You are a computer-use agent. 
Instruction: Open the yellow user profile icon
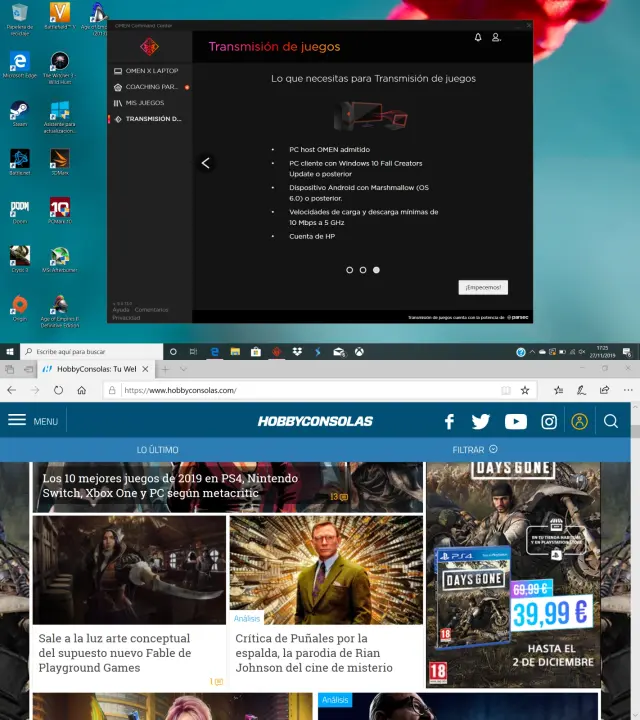[x=579, y=422]
